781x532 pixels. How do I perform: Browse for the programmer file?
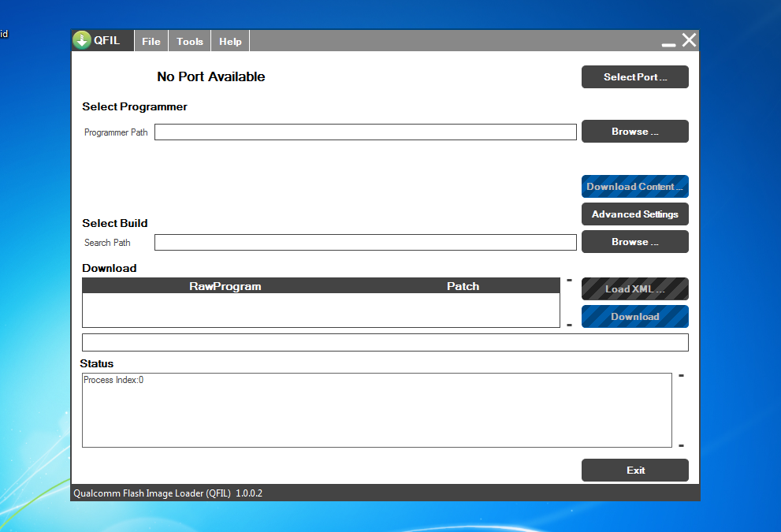coord(635,132)
